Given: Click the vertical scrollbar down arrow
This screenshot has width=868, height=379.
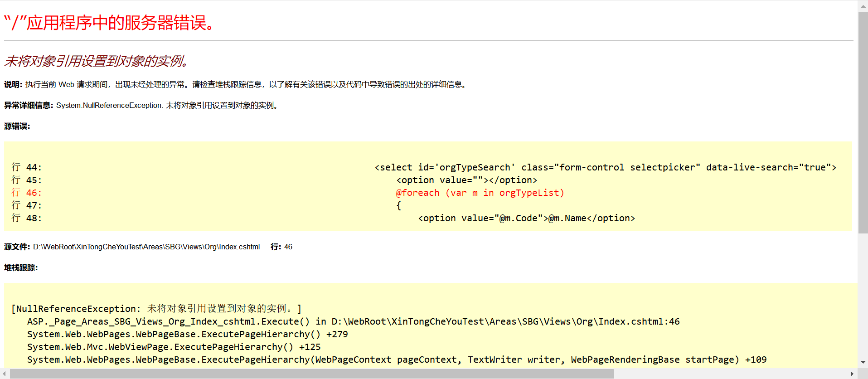Looking at the screenshot, I should coord(863,362).
